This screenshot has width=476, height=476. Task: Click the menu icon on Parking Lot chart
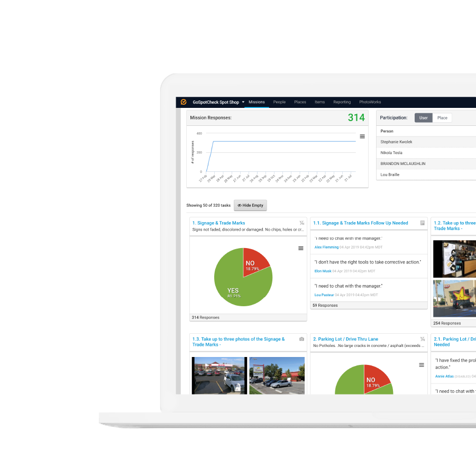pyautogui.click(x=421, y=365)
